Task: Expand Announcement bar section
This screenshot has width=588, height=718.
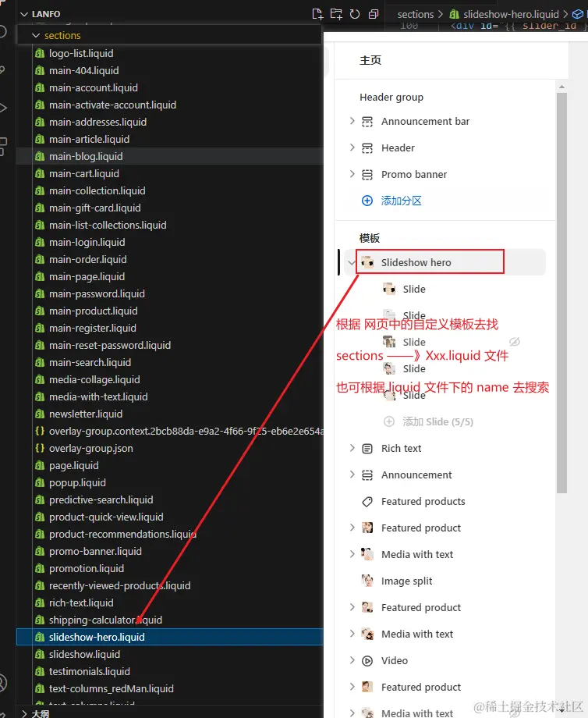Action: pos(352,121)
